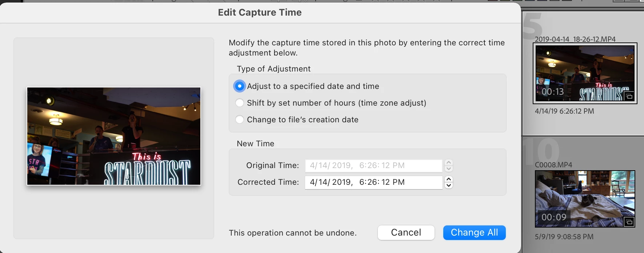644x253 pixels.
Task: Click the Change All button
Action: (474, 233)
